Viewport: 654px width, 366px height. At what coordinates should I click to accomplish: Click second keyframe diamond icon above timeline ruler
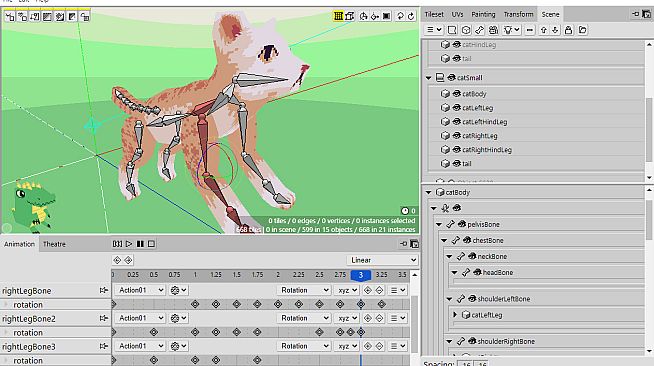click(128, 260)
